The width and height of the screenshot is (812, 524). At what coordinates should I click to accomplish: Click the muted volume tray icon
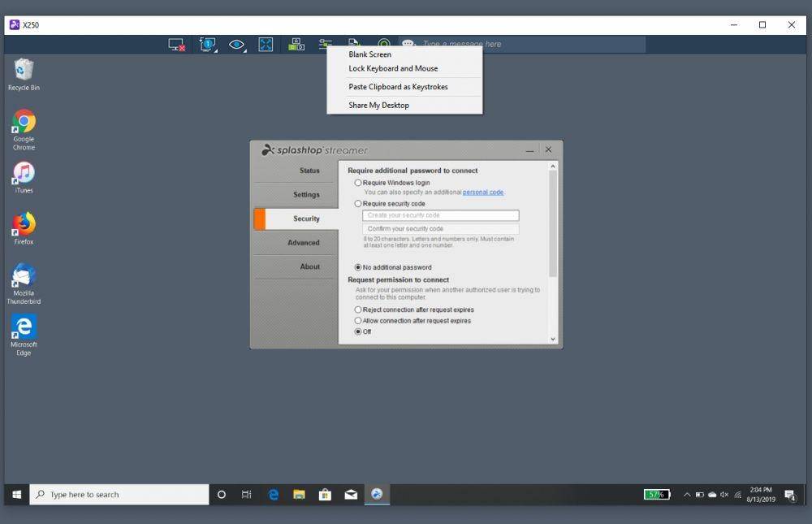coord(724,495)
